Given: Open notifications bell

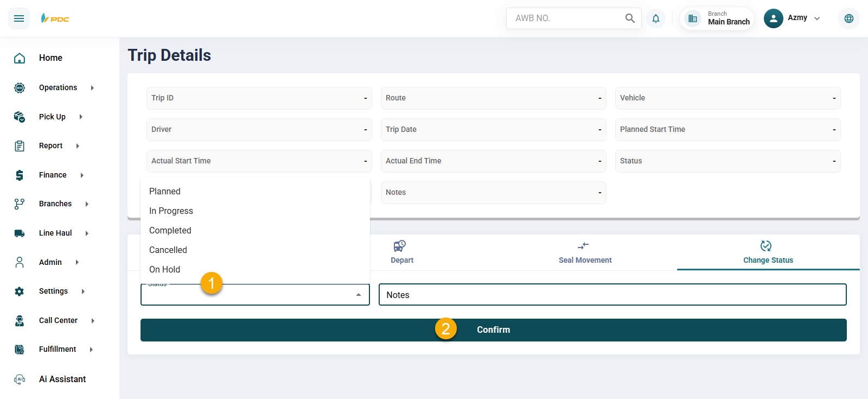Looking at the screenshot, I should [656, 18].
